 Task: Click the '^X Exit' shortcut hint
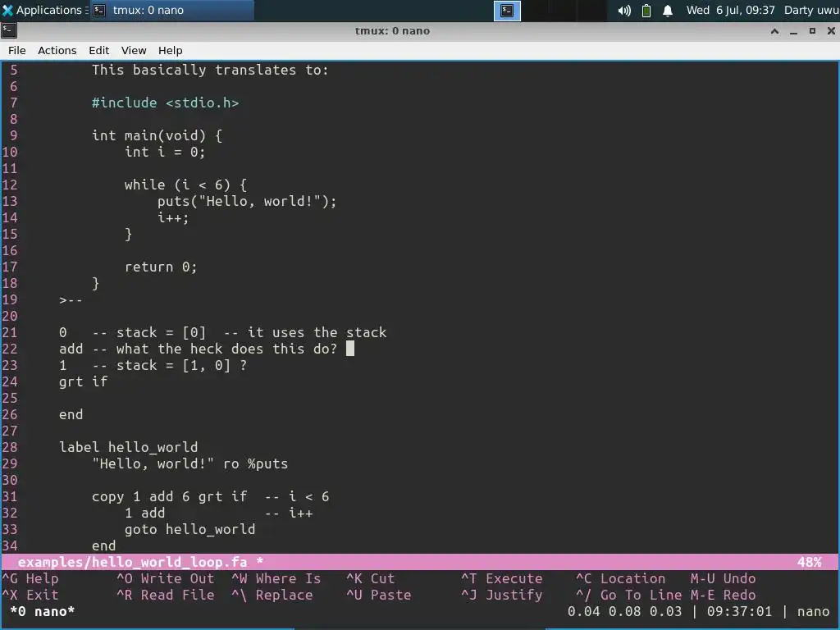click(30, 595)
